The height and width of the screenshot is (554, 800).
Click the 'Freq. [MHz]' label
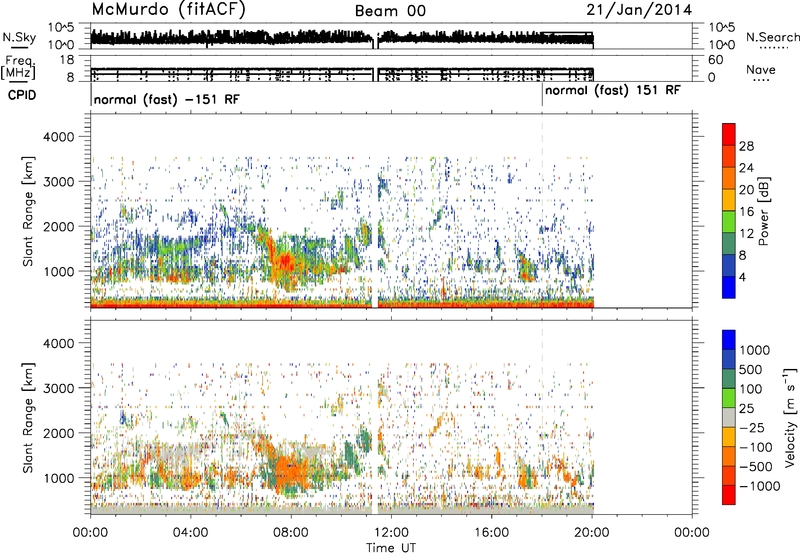point(18,67)
